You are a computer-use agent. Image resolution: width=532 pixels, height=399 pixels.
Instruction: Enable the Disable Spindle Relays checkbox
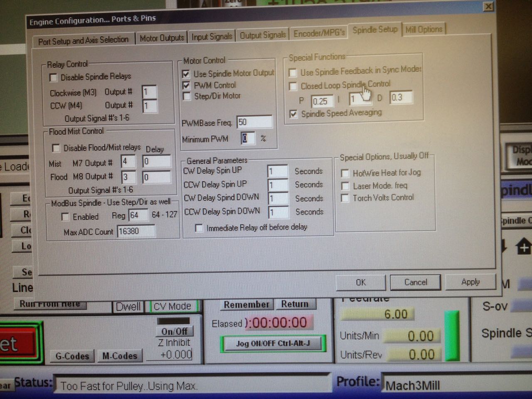pyautogui.click(x=54, y=78)
